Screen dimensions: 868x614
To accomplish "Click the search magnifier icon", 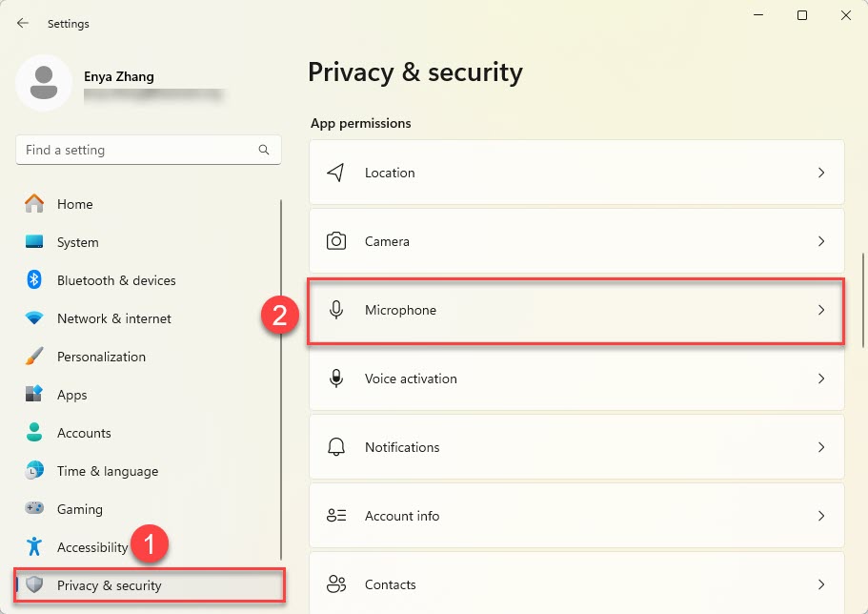I will pos(264,150).
